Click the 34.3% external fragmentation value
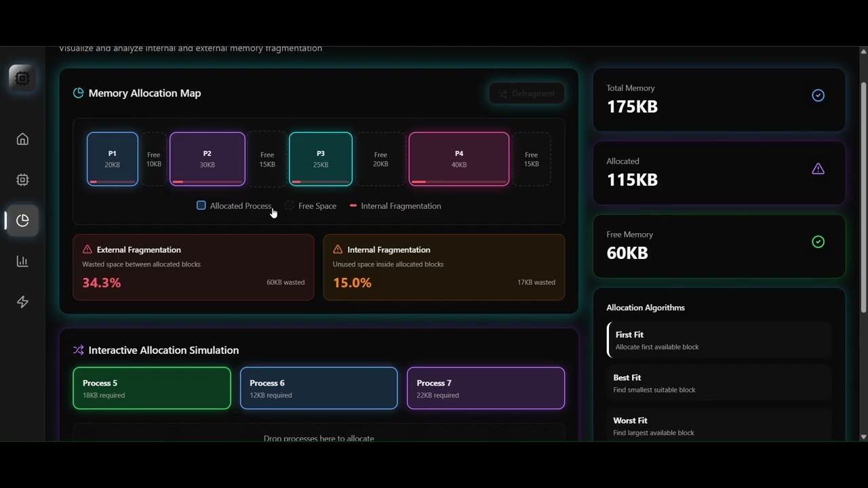The image size is (868, 488). 102,283
